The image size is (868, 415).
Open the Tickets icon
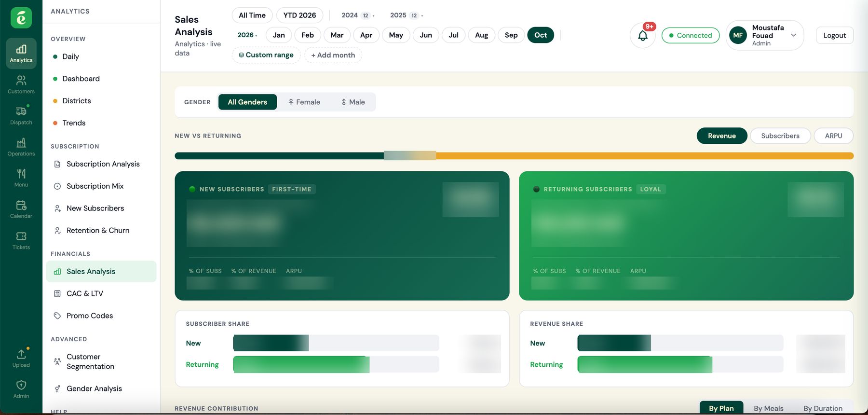click(x=21, y=240)
